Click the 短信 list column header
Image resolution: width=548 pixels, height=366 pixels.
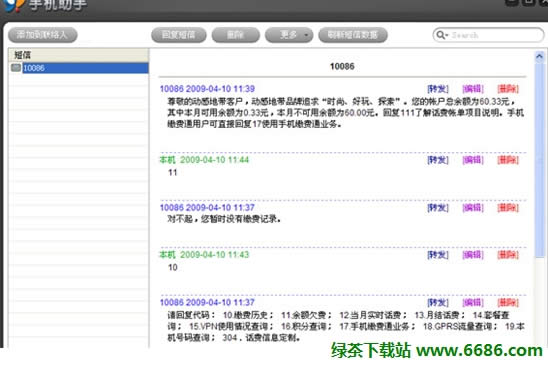79,55
